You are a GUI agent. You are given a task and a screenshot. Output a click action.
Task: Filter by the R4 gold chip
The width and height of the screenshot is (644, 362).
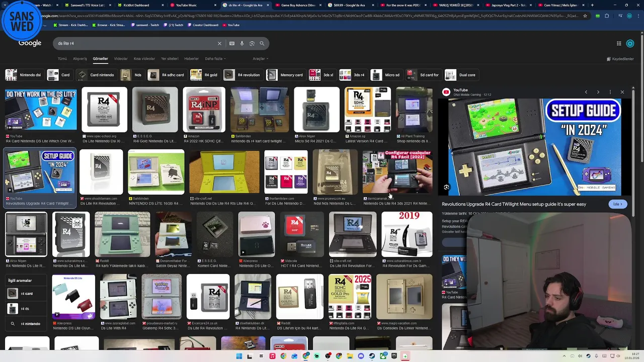click(205, 75)
